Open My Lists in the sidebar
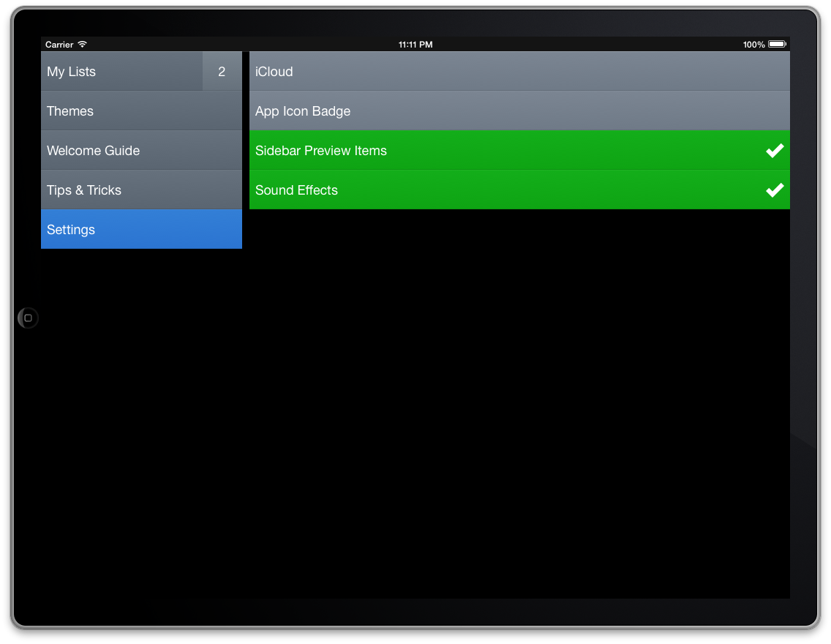The image size is (831, 644). pos(121,72)
